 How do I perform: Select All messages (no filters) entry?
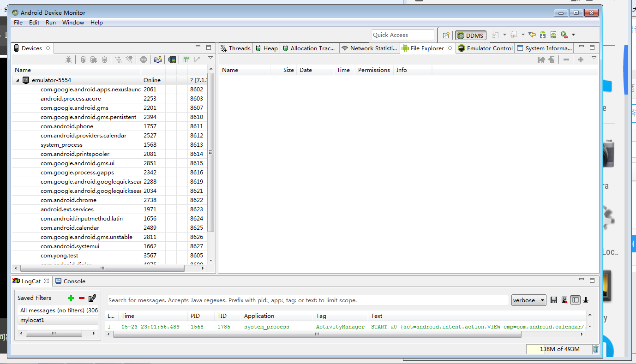(58, 310)
